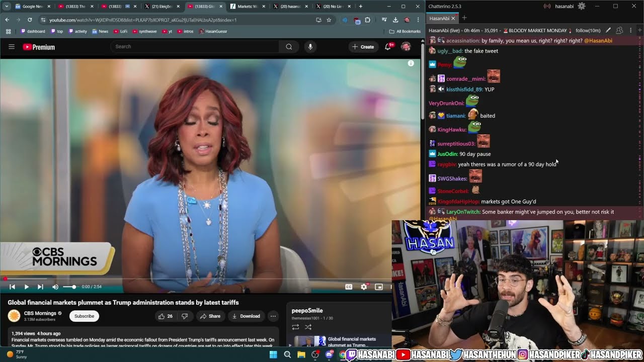
Task: Start voice search with the microphone icon
Action: [x=310, y=47]
